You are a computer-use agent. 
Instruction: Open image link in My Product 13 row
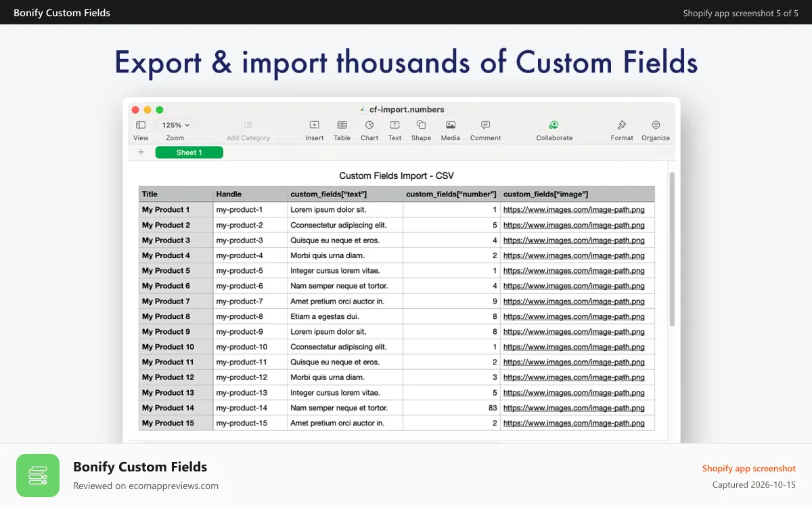click(x=574, y=393)
